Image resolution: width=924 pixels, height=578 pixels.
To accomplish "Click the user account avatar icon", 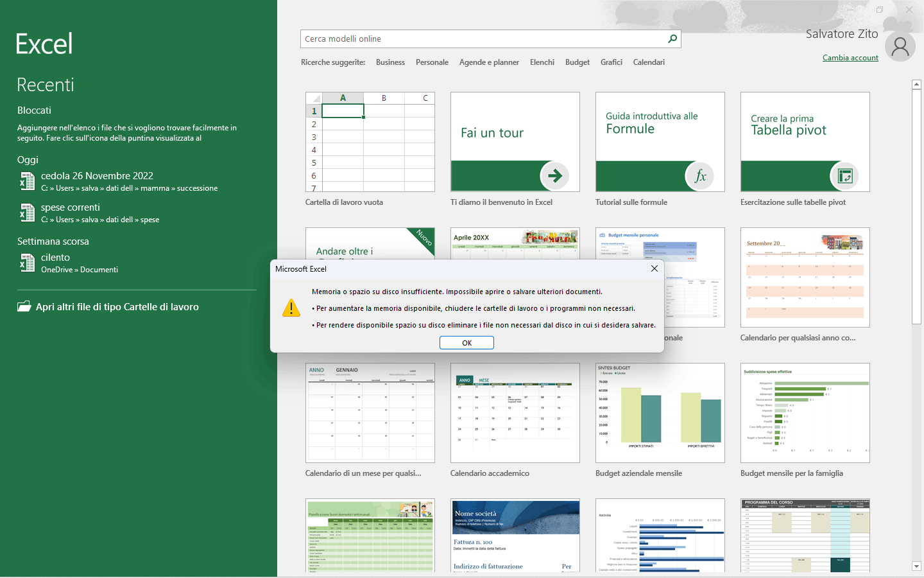I will pyautogui.click(x=900, y=47).
